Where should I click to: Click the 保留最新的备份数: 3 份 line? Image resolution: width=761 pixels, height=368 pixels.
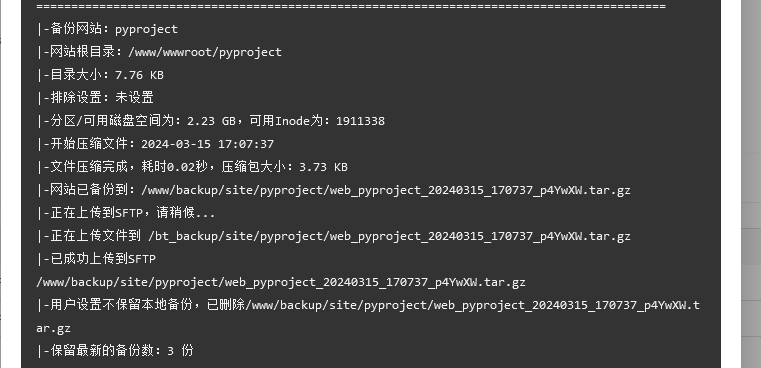point(115,351)
